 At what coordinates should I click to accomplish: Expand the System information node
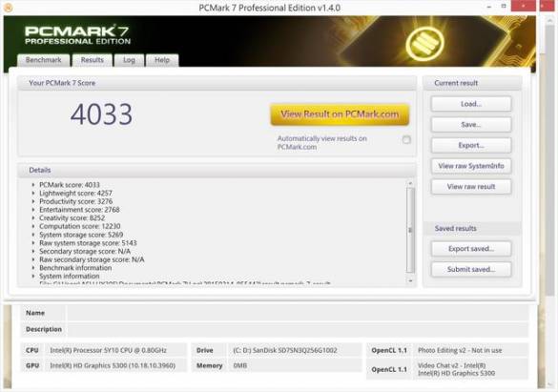click(x=33, y=276)
